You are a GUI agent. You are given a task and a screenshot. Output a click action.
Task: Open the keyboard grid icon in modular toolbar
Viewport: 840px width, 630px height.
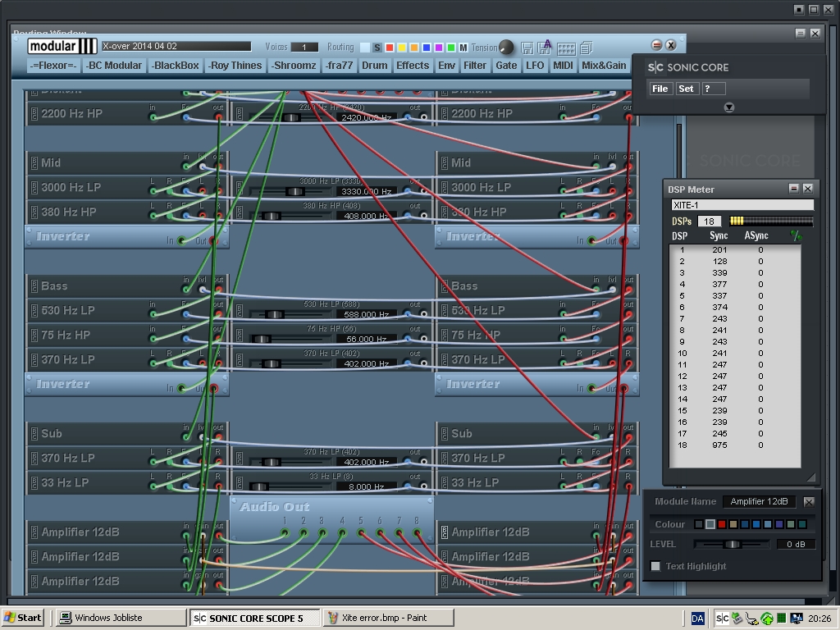(566, 48)
